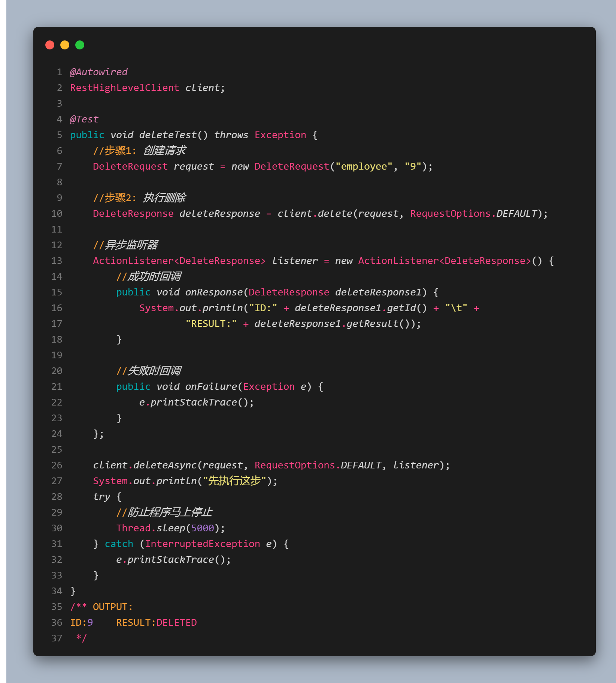Click line number 26 in the gutter
This screenshot has height=683, width=616.
[x=57, y=465]
